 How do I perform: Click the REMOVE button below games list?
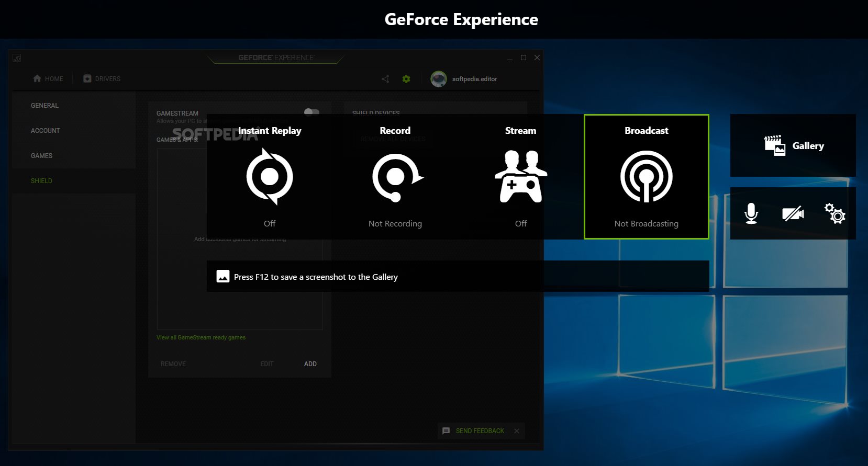click(x=173, y=364)
